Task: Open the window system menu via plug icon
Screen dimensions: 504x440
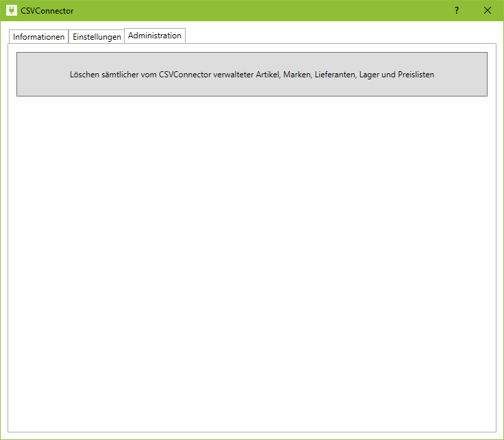Action: click(11, 11)
